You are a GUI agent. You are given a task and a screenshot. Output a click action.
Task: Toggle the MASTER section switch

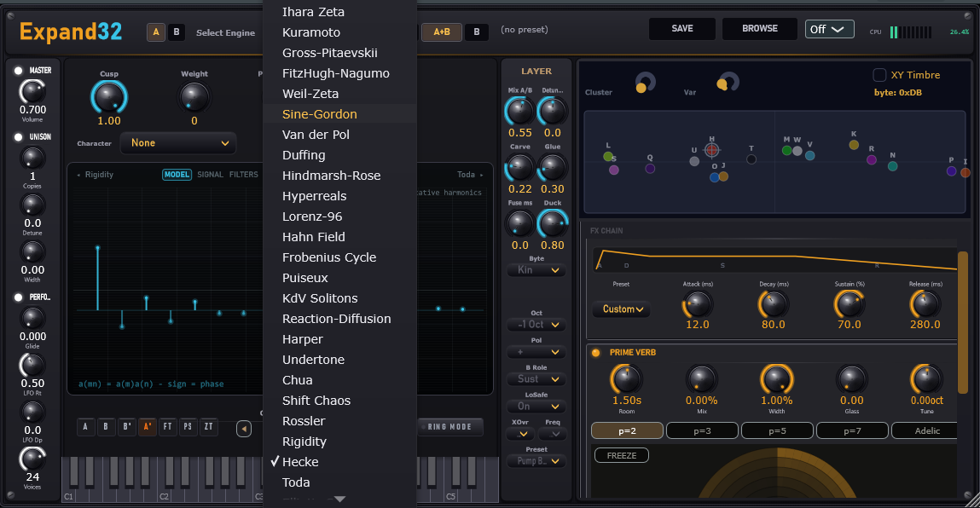(18, 71)
